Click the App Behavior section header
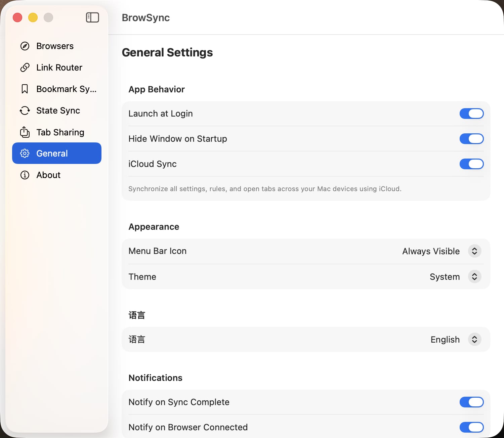 click(157, 89)
